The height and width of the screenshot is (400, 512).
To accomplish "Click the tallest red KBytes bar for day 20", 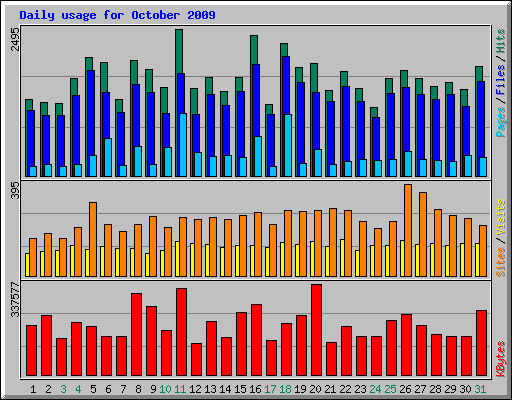I will click(x=316, y=330).
